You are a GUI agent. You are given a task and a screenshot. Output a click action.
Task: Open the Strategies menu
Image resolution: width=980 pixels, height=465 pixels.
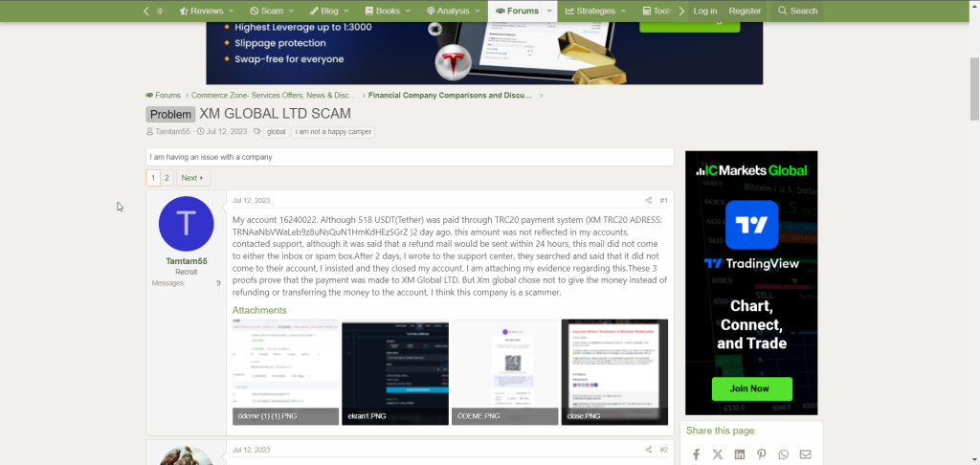pos(590,11)
